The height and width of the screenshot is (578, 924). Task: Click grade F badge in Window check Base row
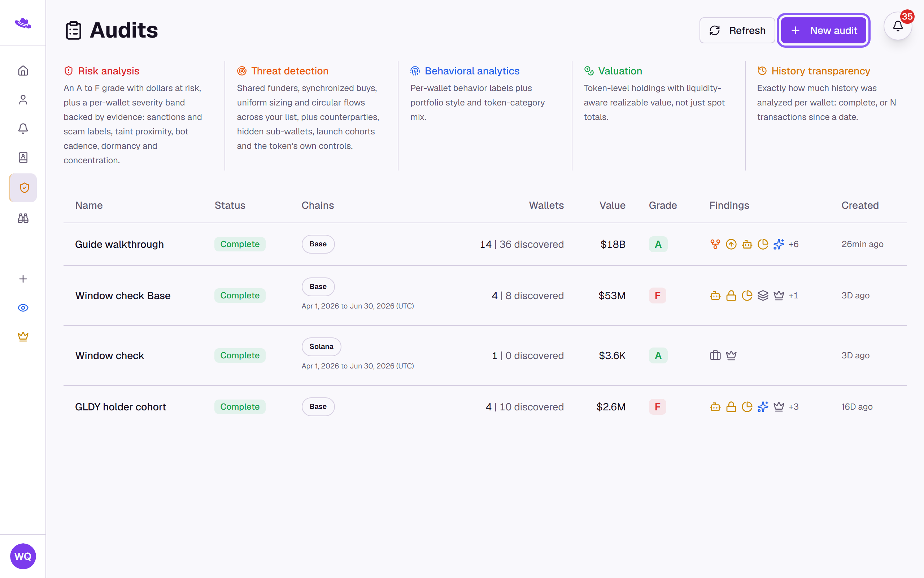[658, 296]
